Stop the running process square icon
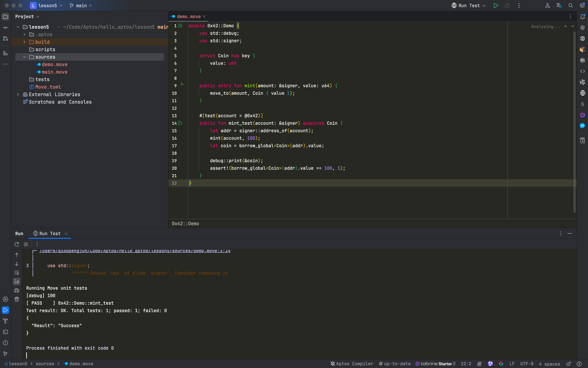 [x=26, y=244]
